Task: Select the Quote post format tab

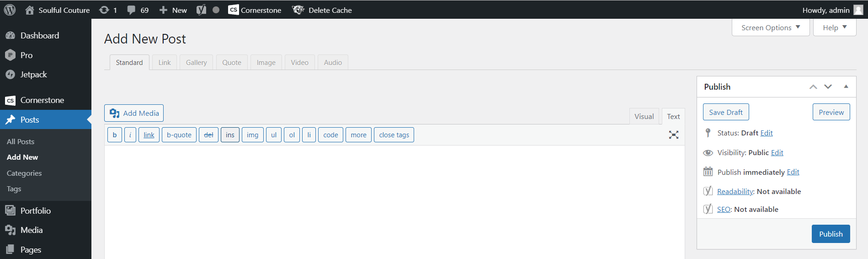Action: click(x=231, y=63)
